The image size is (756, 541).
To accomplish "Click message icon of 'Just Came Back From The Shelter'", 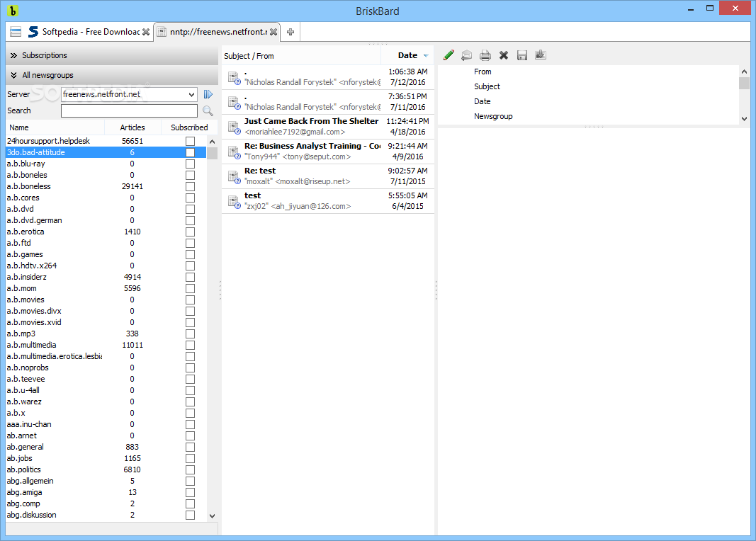I will [235, 127].
